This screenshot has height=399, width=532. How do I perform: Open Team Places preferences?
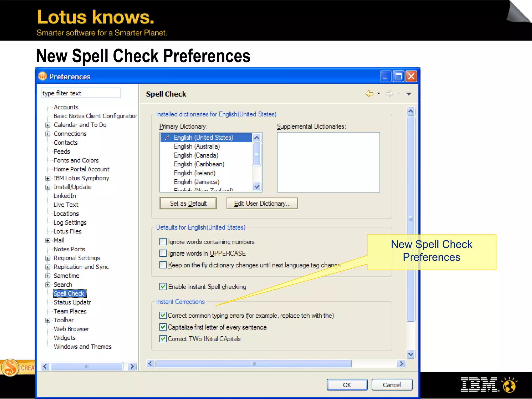70,311
